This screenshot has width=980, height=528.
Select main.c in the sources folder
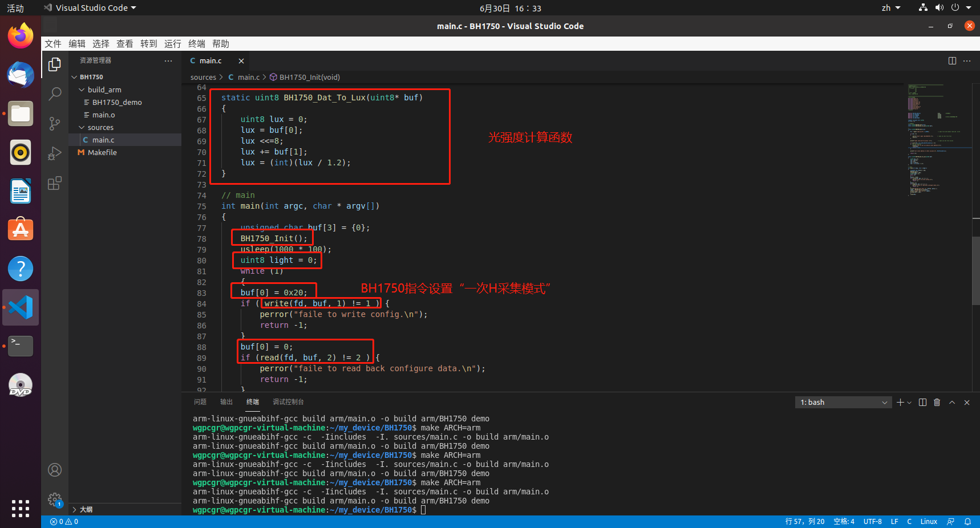pos(125,140)
